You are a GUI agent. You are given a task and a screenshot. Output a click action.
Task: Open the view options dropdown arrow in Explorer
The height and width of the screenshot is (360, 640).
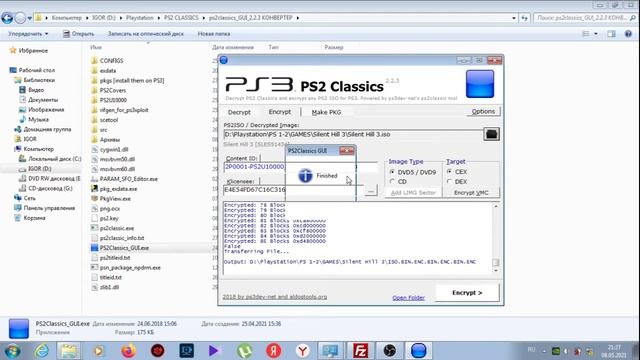[596, 34]
